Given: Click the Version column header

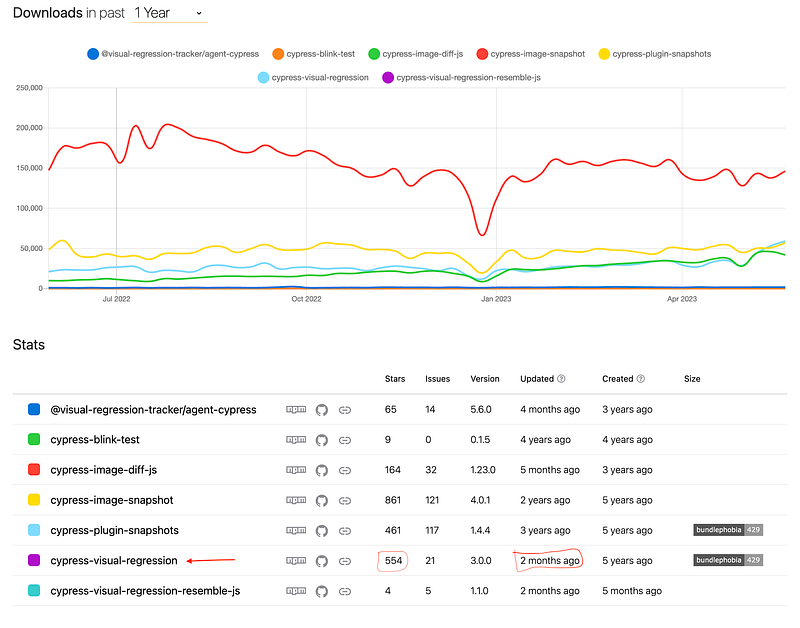Looking at the screenshot, I should [485, 379].
